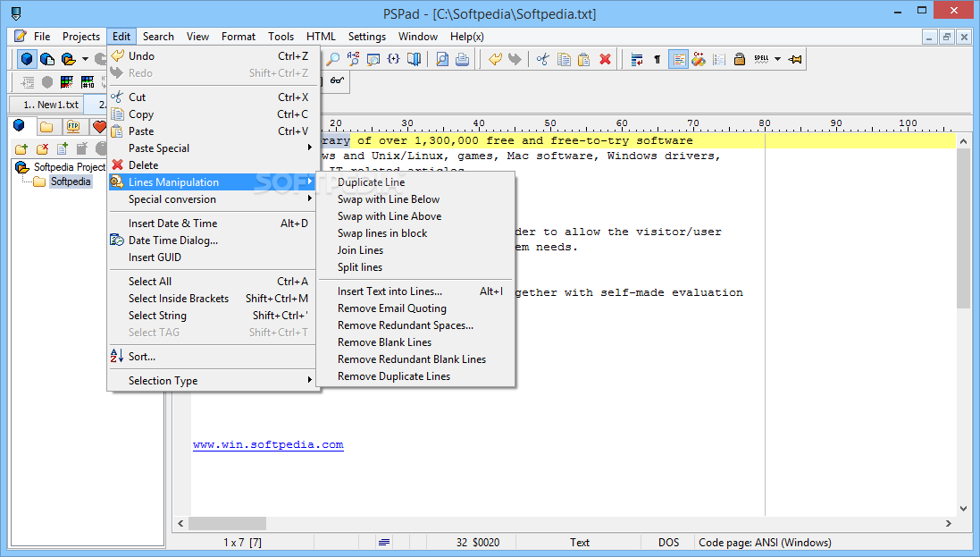
Task: Click the red X Delete toolbar icon
Action: pyautogui.click(x=605, y=59)
